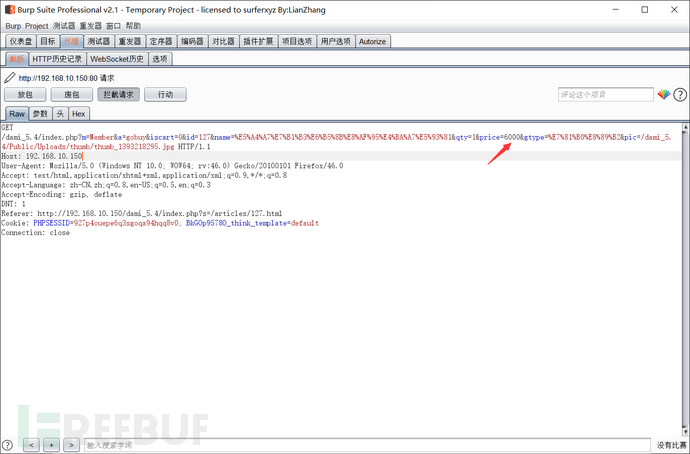The height and width of the screenshot is (454, 690).
Task: Click the GET method line
Action: pyautogui.click(x=7, y=128)
